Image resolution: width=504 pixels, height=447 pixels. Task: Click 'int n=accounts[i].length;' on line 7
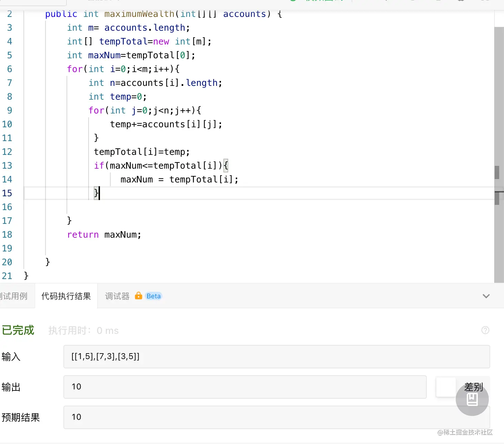point(155,83)
